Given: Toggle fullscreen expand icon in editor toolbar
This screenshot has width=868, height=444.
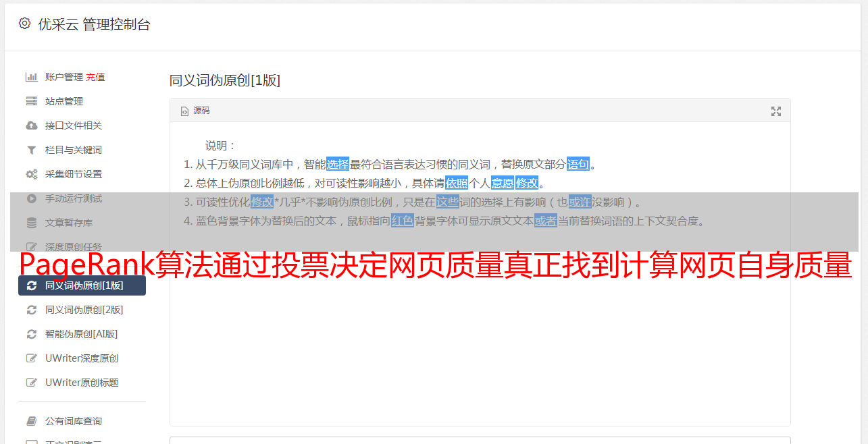Looking at the screenshot, I should click(776, 111).
